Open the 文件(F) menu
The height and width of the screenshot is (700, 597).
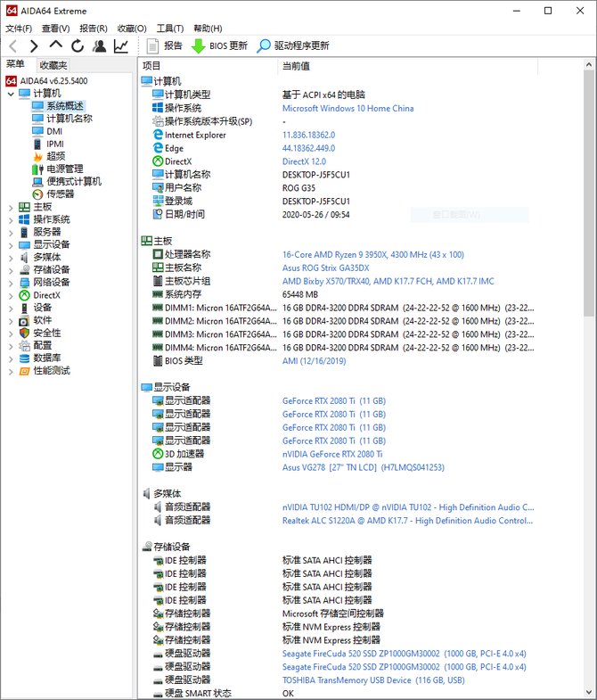[x=19, y=29]
